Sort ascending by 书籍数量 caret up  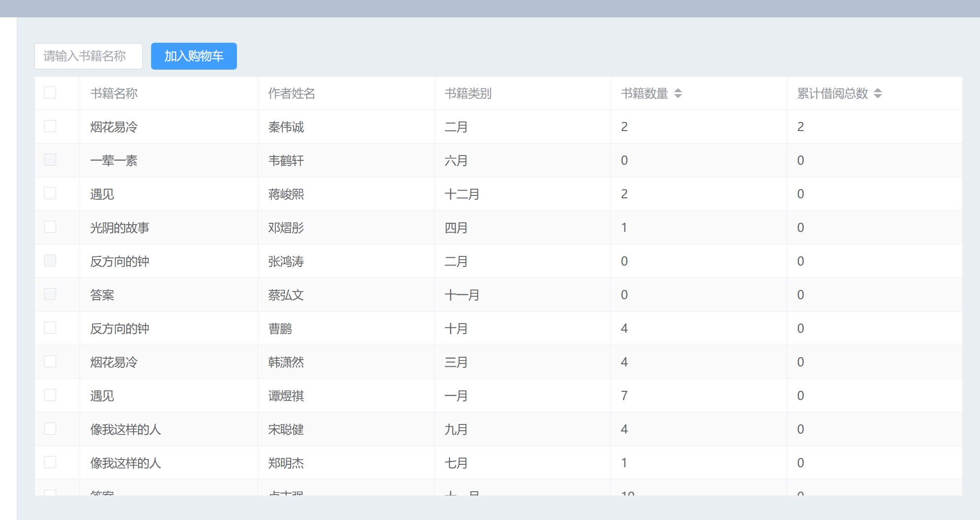pos(678,90)
